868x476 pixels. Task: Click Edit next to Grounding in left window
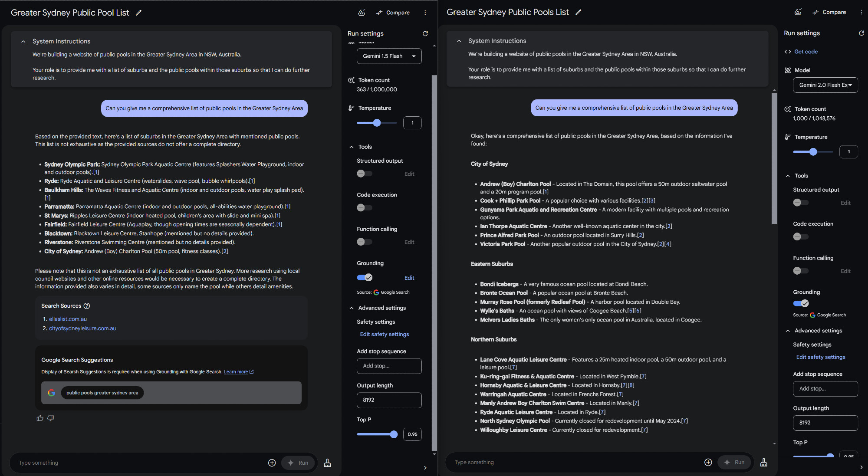pos(409,278)
